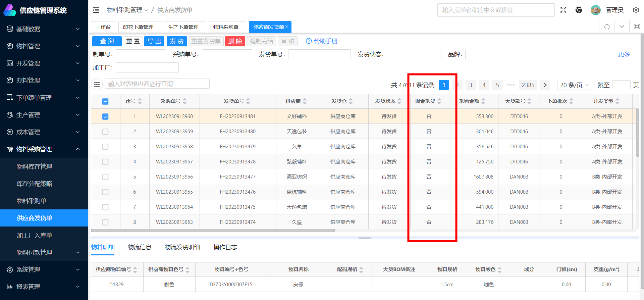Click the 发货 button
The image size is (644, 300).
pyautogui.click(x=176, y=41)
